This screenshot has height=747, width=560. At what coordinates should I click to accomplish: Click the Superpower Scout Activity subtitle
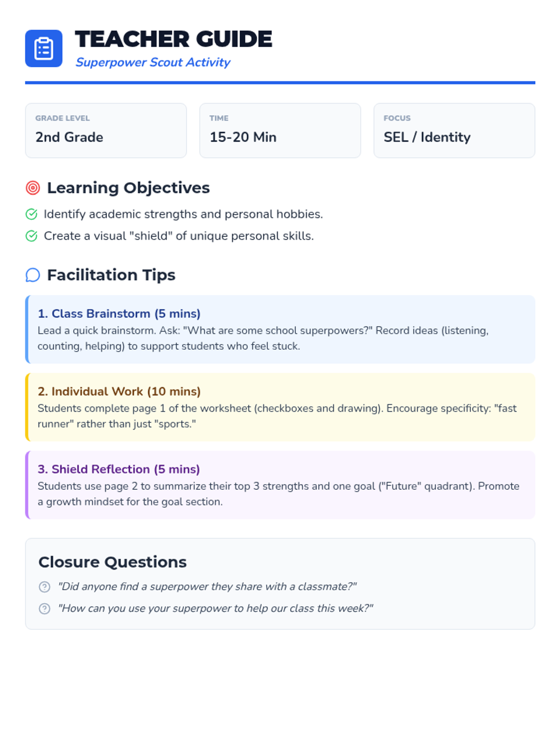coord(153,63)
